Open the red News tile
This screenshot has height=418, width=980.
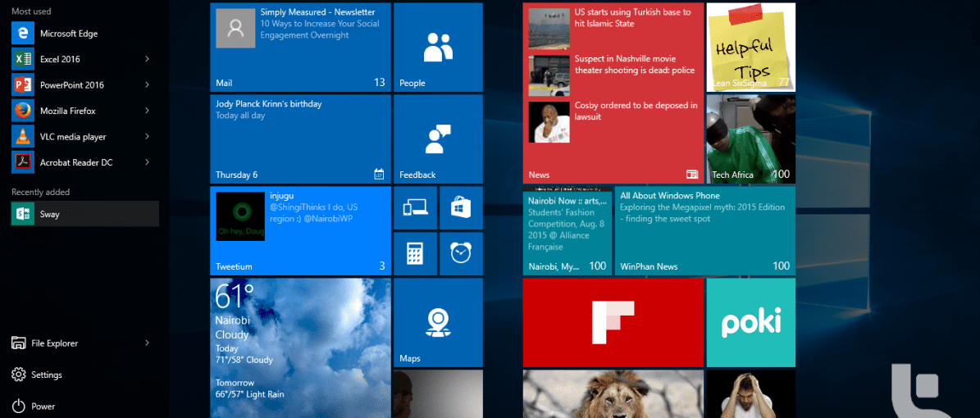[x=613, y=93]
